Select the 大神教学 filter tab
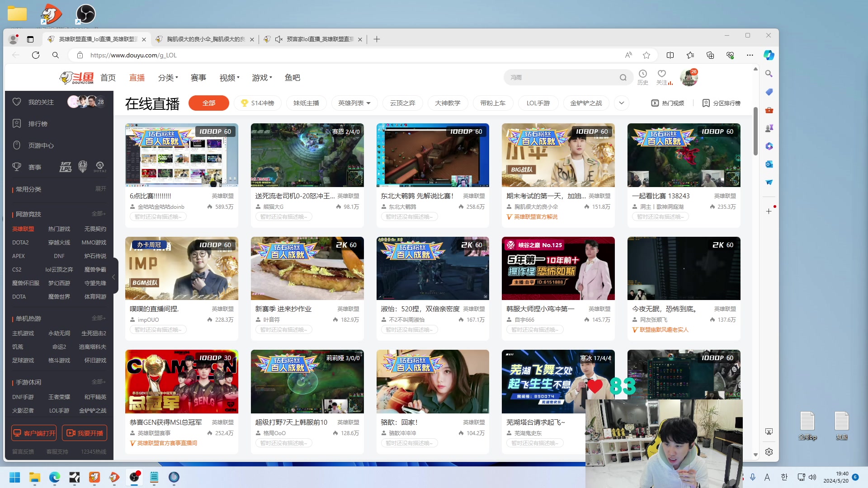 coord(448,103)
